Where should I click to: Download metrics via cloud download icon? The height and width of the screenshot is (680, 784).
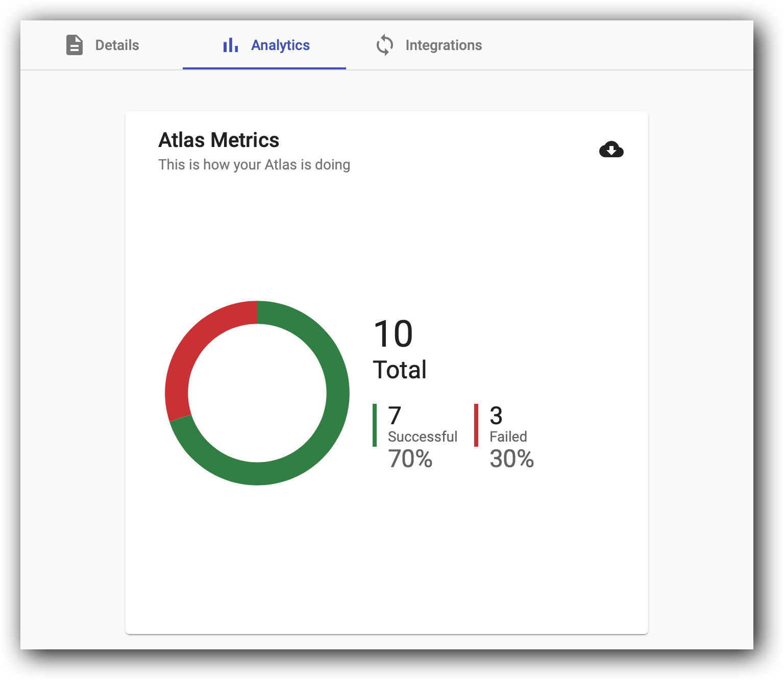tap(611, 150)
